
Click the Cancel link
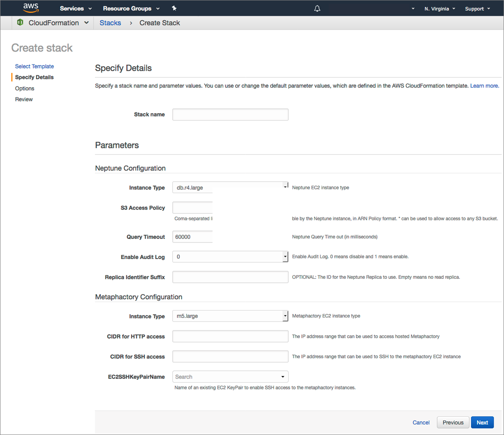[x=421, y=422]
